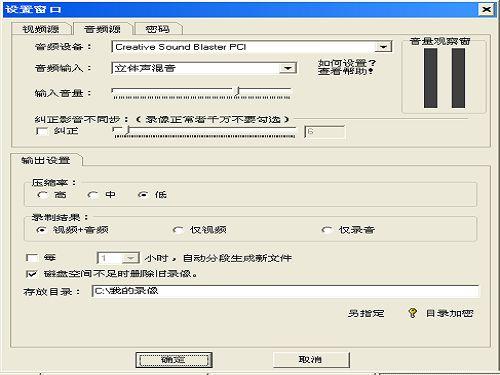Choose 仅视频 recording result option
This screenshot has width=500, height=375.
coord(178,230)
